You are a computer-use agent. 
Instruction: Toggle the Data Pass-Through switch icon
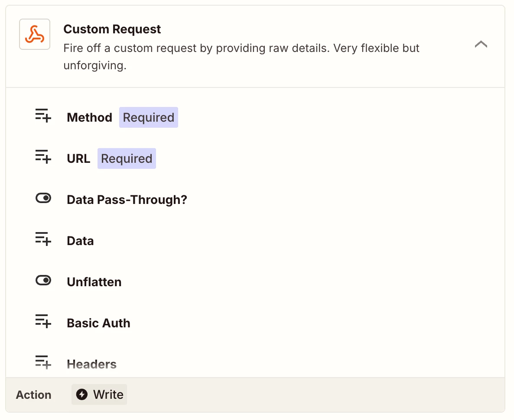click(x=43, y=199)
